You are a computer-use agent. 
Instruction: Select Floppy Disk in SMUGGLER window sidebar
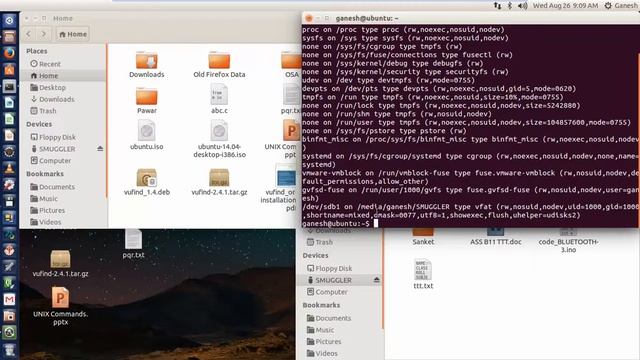329,269
